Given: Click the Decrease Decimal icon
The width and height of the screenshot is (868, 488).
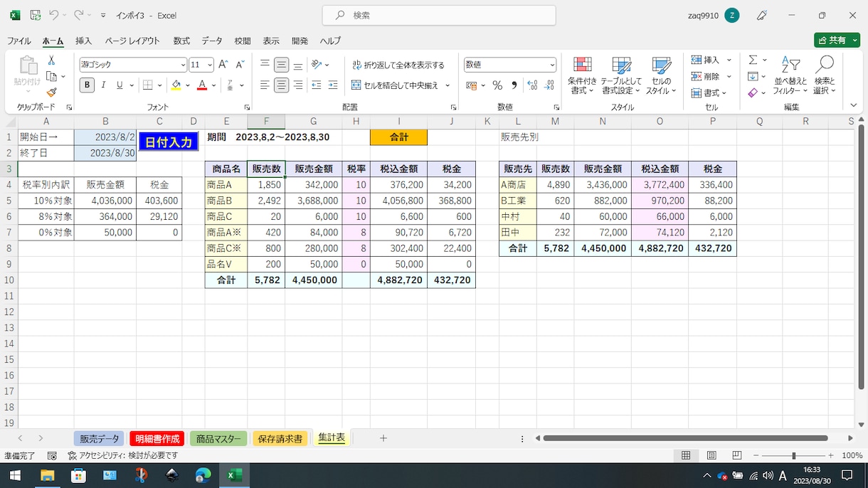Looking at the screenshot, I should [549, 85].
